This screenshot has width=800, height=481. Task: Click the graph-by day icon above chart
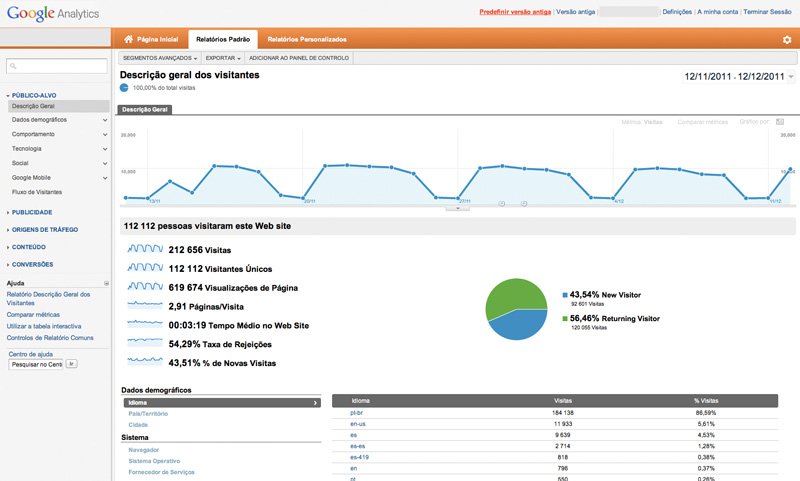pyautogui.click(x=779, y=122)
